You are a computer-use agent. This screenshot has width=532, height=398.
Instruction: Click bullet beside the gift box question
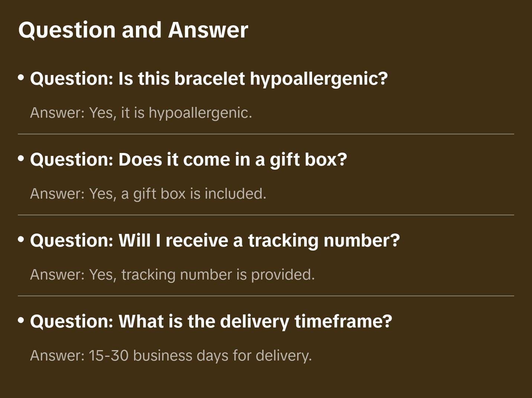[21, 159]
